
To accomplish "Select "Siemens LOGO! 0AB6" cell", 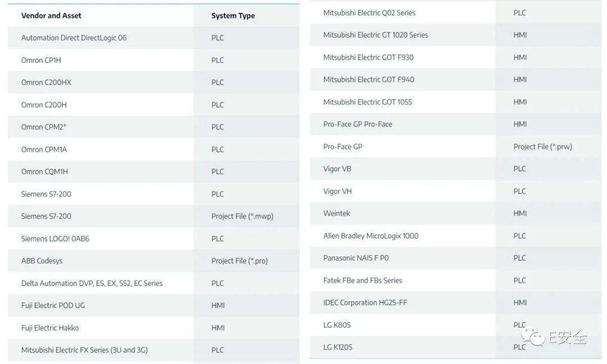I will click(x=55, y=239).
